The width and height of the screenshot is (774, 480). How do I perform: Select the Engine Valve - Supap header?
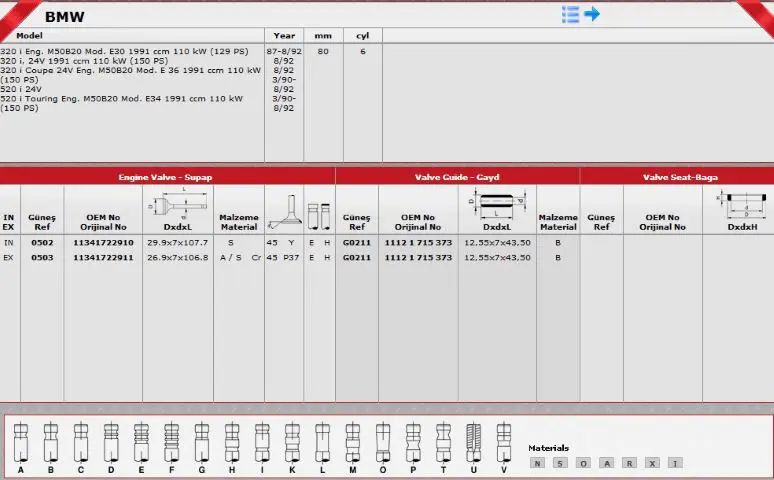166,177
